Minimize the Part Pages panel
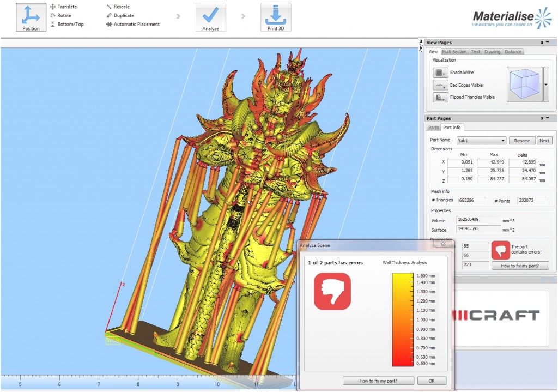The image size is (558, 392). click(548, 118)
